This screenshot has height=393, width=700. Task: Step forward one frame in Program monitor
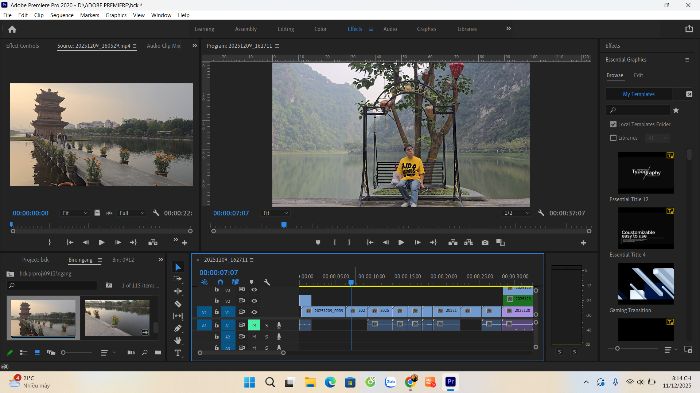tap(417, 242)
